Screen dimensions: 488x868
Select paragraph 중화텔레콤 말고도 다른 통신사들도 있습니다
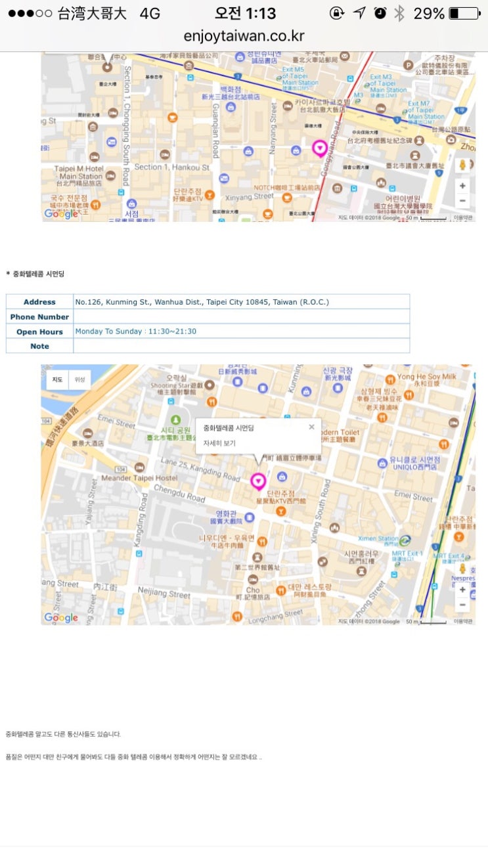(x=64, y=734)
